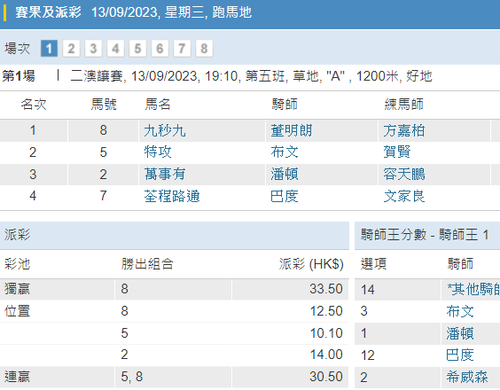Switch to race number 7
Viewport: 500px width, 390px height.
182,48
